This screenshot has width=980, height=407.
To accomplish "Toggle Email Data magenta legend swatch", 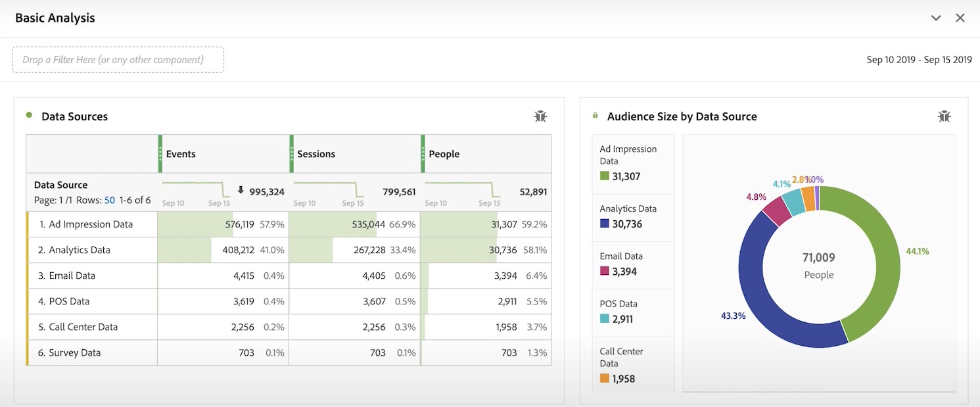I will coord(604,272).
